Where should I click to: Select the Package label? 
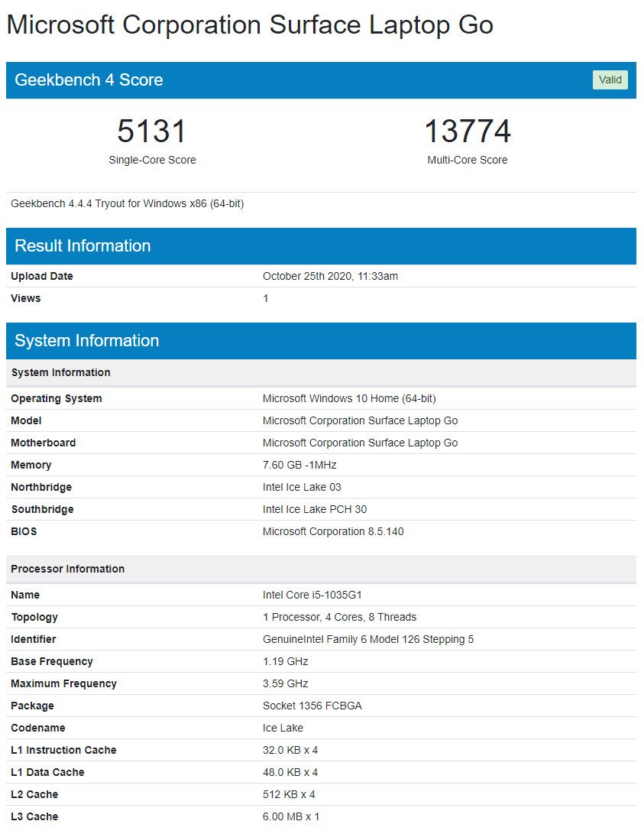click(32, 706)
